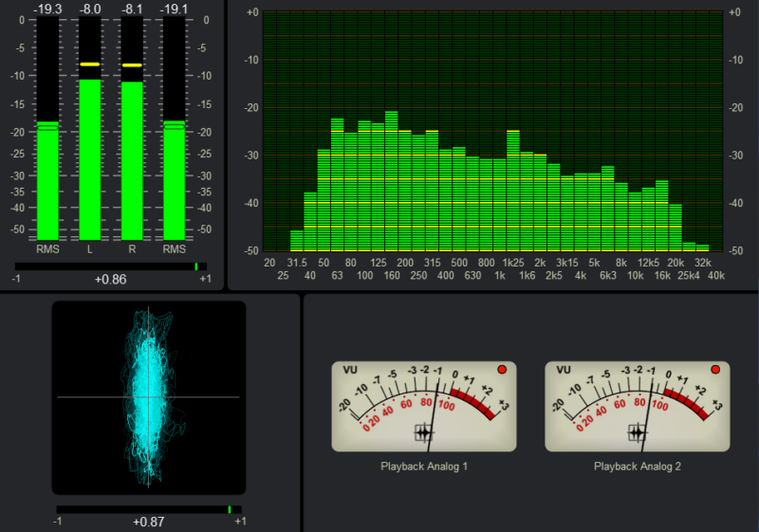Viewport: 759px width, 532px height.
Task: Select the Playback Analog 2 channel label
Action: click(x=638, y=466)
